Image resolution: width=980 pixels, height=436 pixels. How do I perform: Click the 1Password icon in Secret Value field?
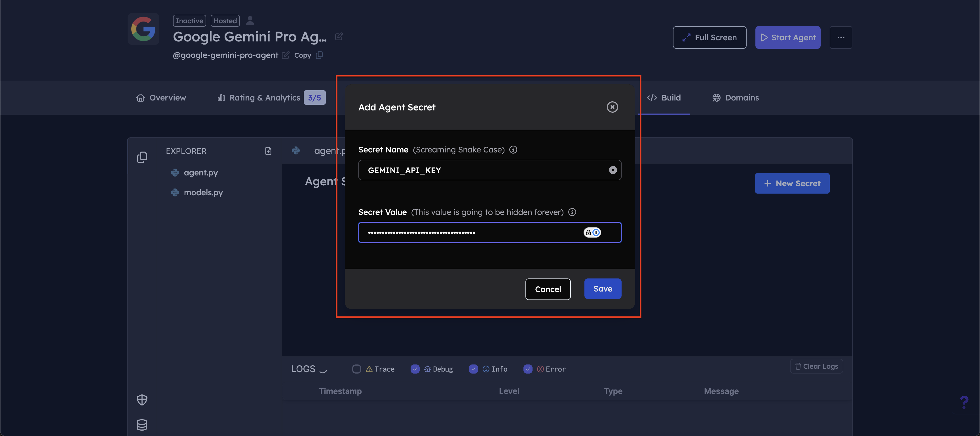click(597, 232)
